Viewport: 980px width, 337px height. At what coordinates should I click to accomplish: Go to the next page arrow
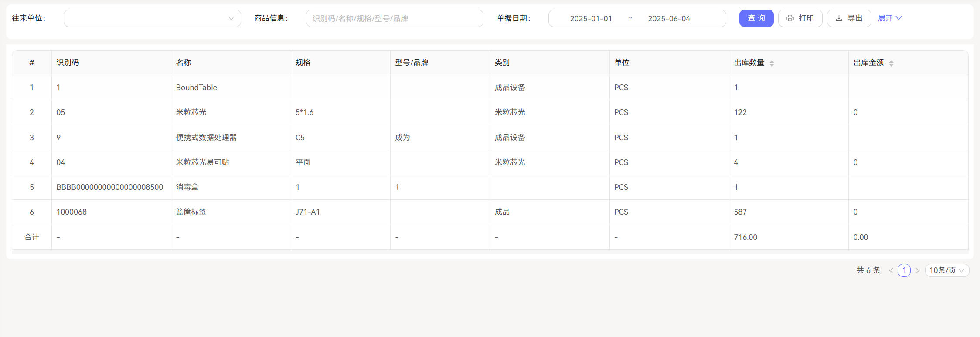tap(917, 270)
